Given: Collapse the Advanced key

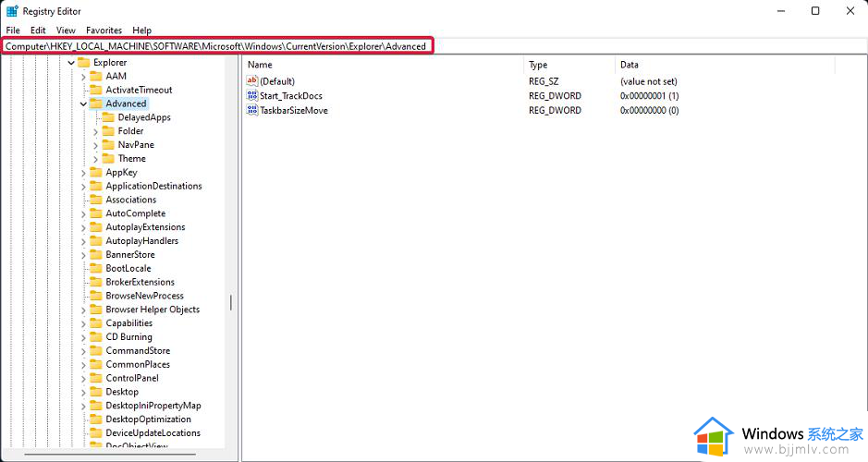Looking at the screenshot, I should 83,104.
